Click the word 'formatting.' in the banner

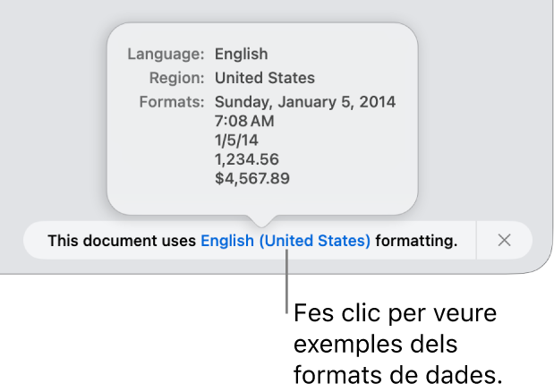[416, 240]
